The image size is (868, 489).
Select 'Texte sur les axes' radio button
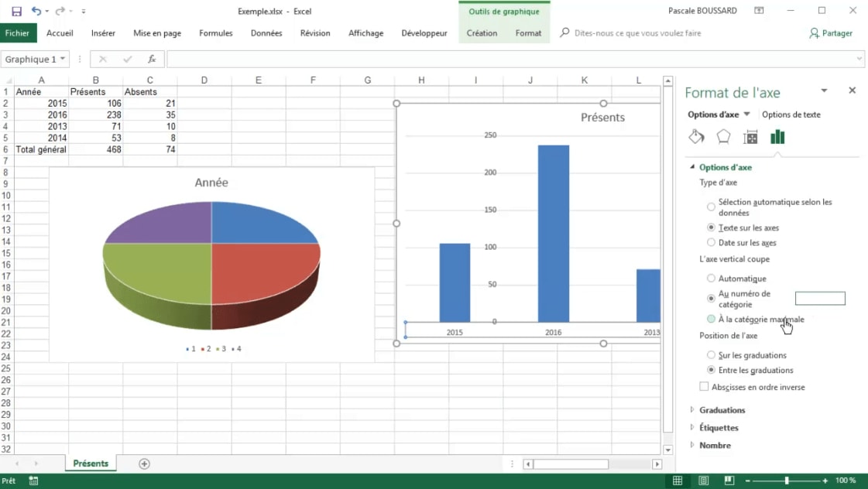pos(711,227)
